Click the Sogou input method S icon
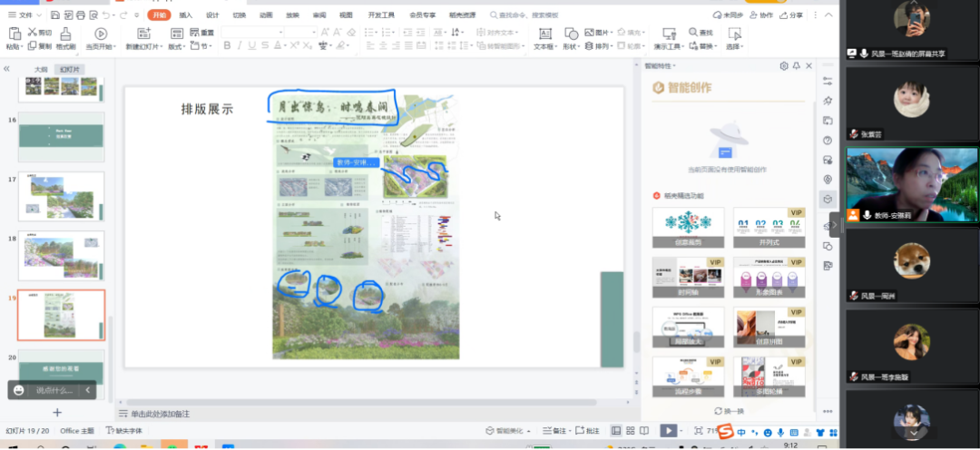Viewport: 980px width, 450px height. (725, 432)
